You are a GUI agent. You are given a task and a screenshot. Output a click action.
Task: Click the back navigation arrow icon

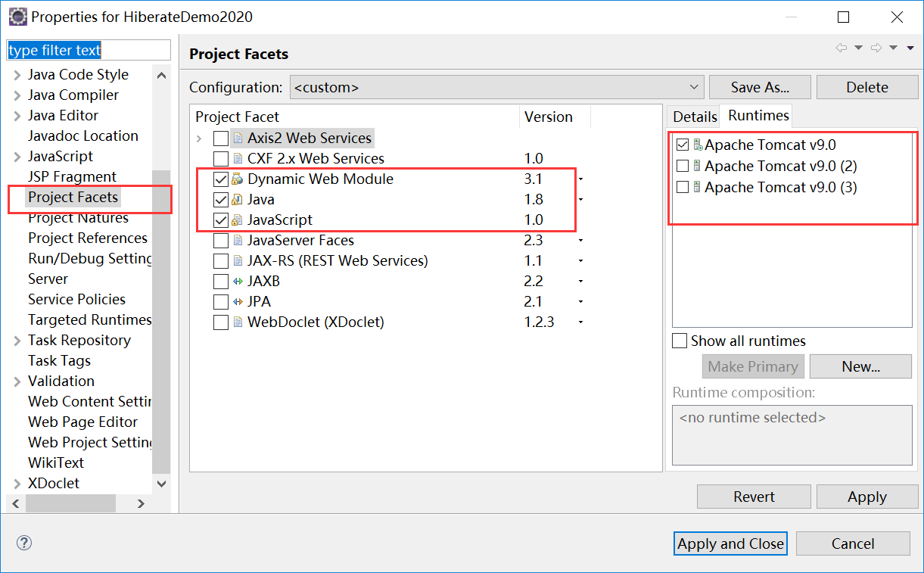click(x=842, y=48)
